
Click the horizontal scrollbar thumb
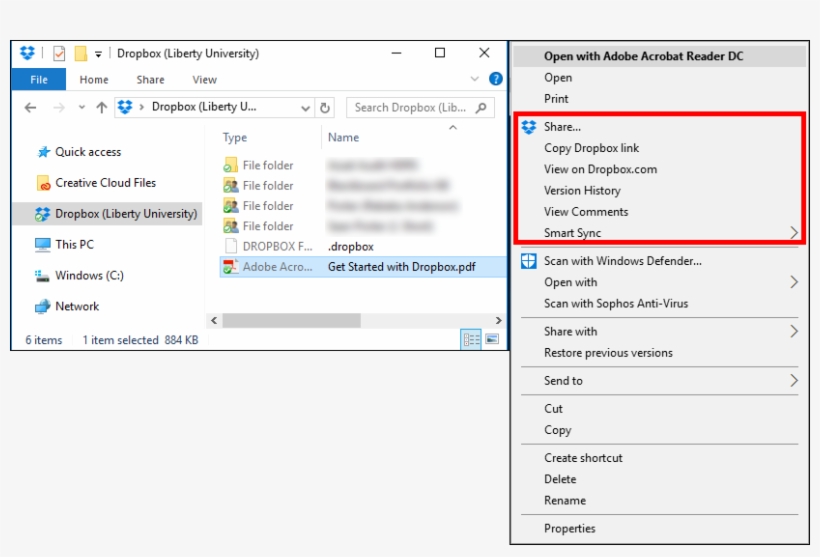pyautogui.click(x=291, y=320)
